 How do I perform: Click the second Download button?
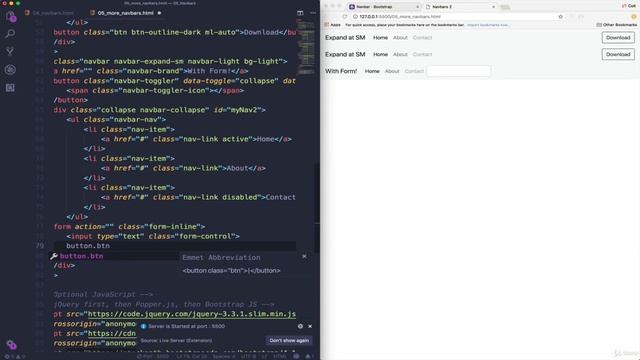click(x=618, y=54)
